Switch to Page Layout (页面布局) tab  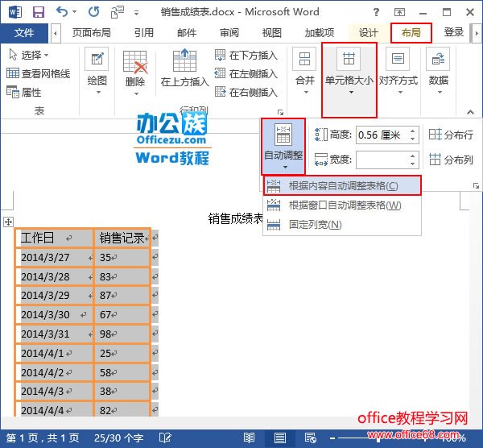click(92, 32)
